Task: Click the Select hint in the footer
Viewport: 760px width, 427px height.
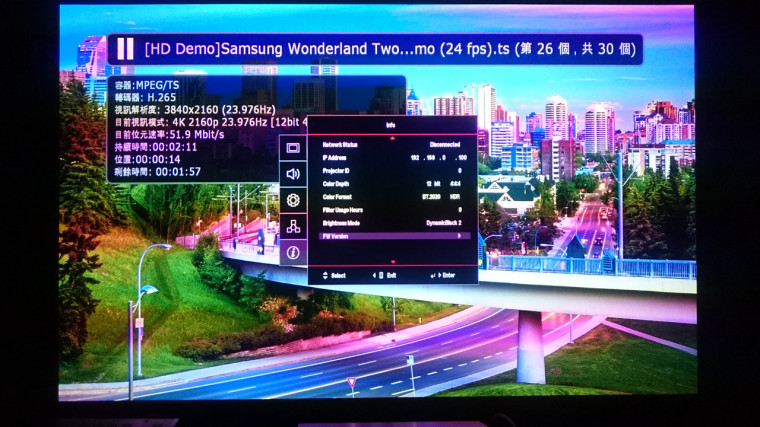Action: point(334,275)
